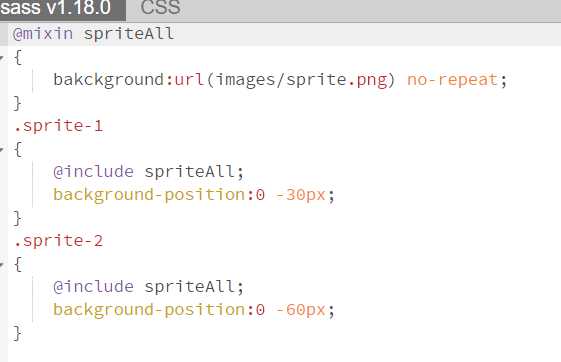Click the closing brace of .sprite-2
Screen dimensions: 561x362
(x=17, y=333)
